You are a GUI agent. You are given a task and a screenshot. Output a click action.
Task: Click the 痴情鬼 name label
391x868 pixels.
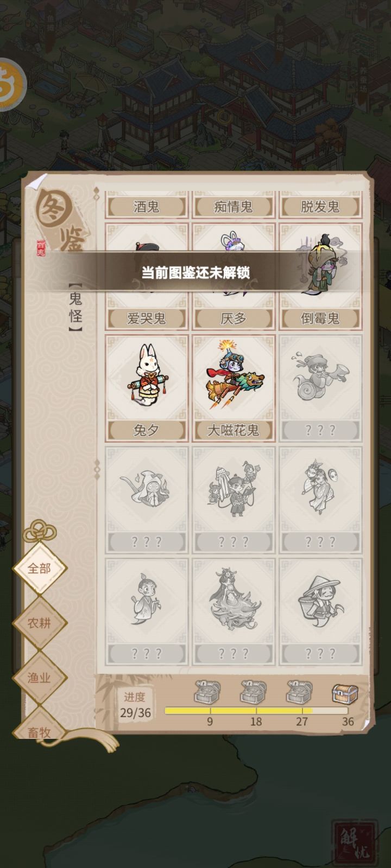click(x=234, y=207)
